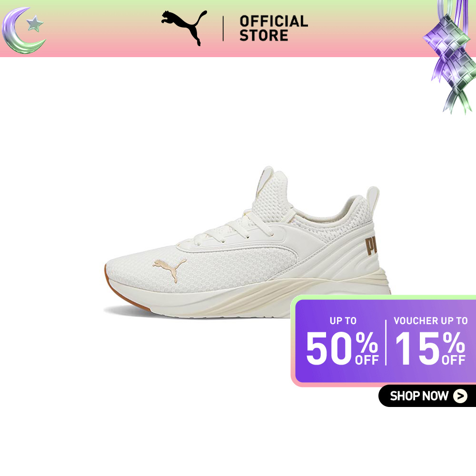Click the white Puma sneaker image
Screen dimensions: 476x476
[248, 242]
